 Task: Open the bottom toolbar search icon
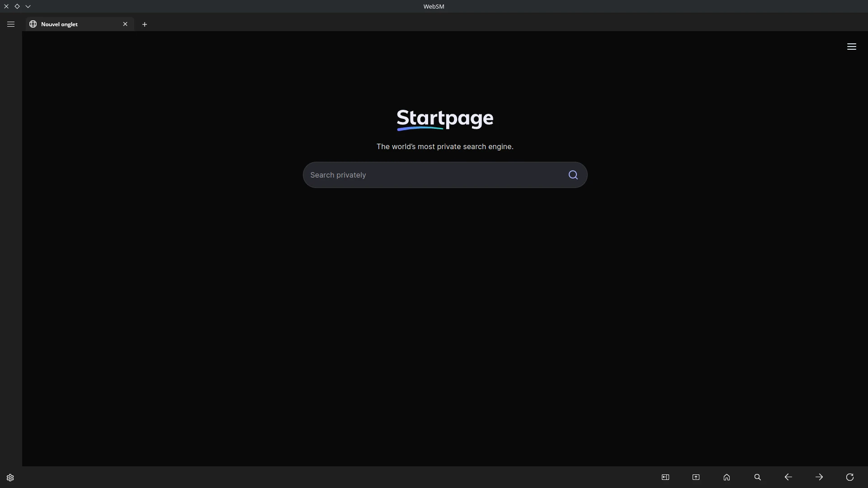[757, 477]
